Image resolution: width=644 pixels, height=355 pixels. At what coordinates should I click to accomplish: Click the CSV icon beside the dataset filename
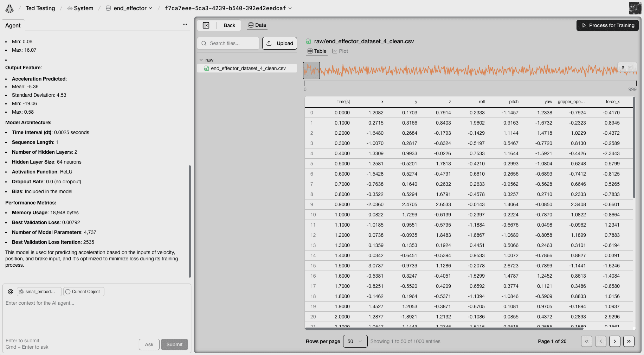(x=308, y=41)
